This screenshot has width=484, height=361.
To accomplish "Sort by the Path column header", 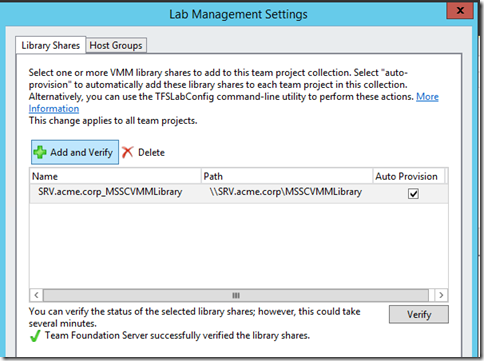I will tap(287, 176).
